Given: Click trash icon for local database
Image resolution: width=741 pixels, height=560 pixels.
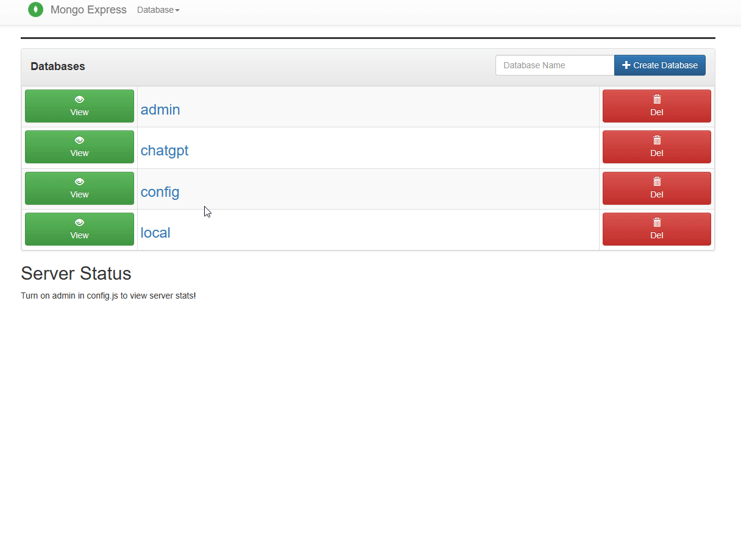Looking at the screenshot, I should click(x=657, y=222).
